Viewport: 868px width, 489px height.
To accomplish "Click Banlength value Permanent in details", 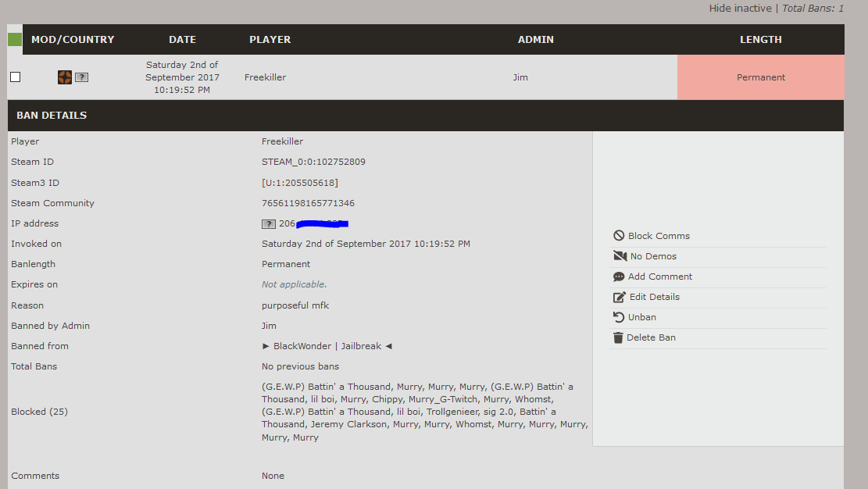I will pyautogui.click(x=286, y=264).
